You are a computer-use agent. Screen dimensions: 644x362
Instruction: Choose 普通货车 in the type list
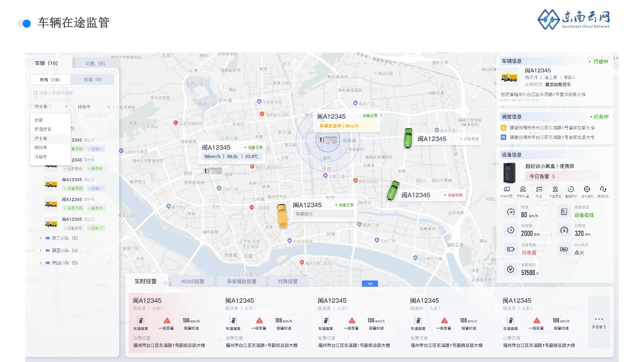(50, 129)
